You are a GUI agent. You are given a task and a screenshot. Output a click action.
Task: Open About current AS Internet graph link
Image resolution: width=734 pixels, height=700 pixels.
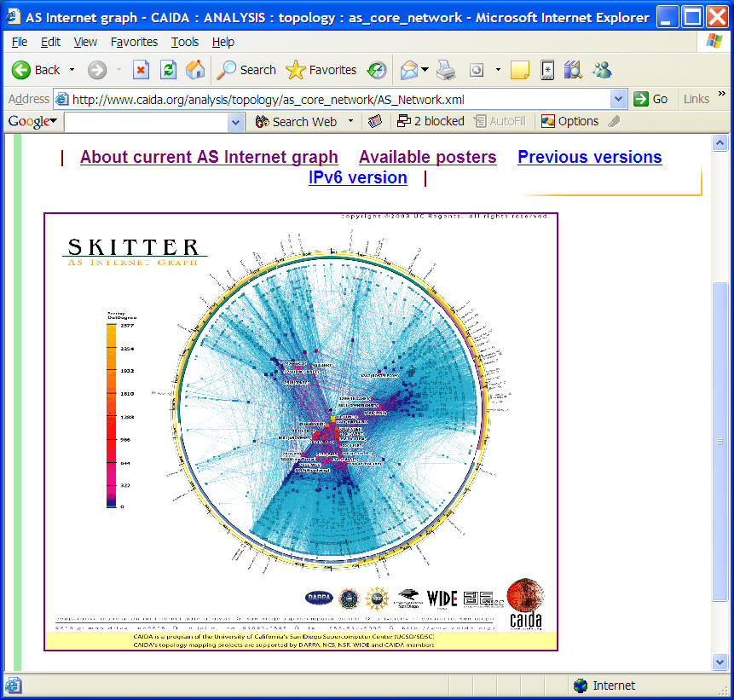coord(209,158)
